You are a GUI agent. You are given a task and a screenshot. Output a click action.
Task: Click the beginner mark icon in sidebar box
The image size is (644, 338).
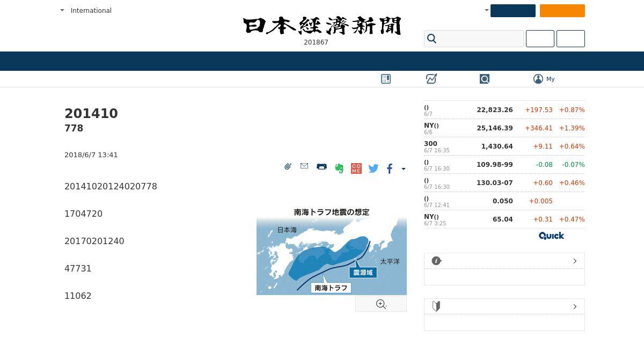[436, 306]
